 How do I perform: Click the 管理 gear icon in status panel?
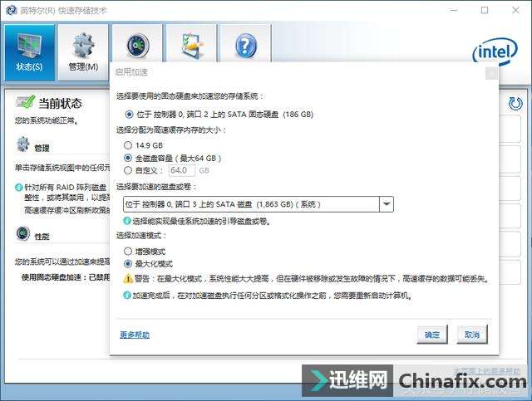point(23,144)
